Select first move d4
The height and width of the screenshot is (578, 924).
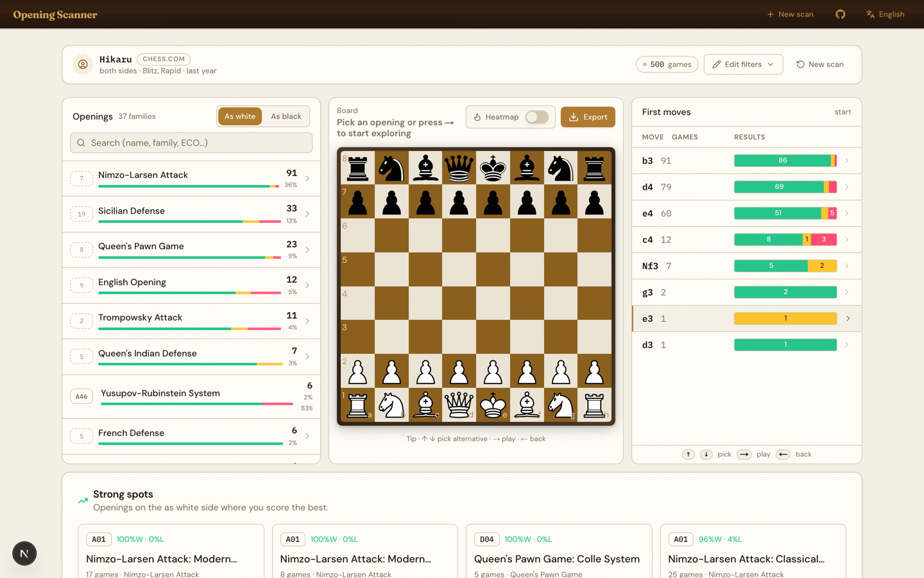[746, 187]
